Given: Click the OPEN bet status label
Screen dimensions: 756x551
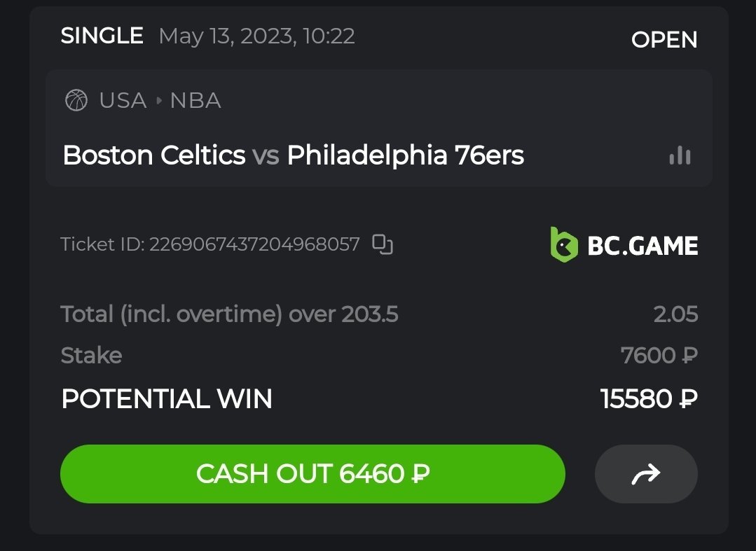Looking at the screenshot, I should point(664,40).
